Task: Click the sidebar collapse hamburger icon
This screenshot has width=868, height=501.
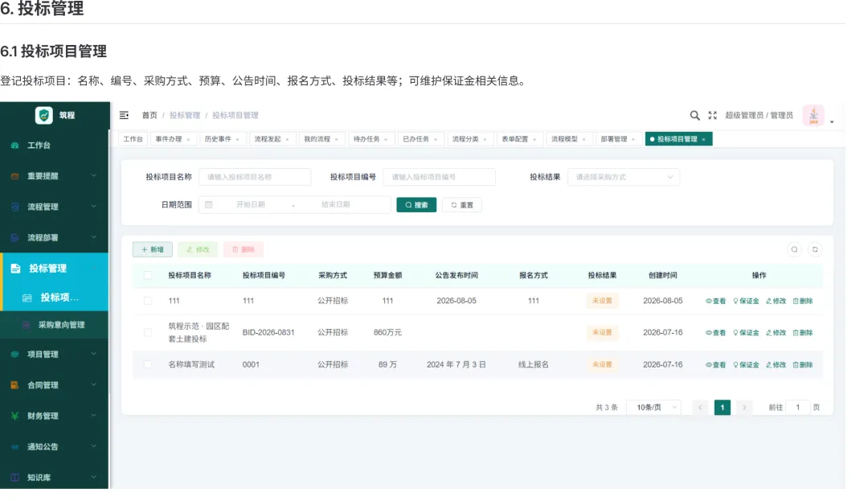Action: [x=124, y=115]
